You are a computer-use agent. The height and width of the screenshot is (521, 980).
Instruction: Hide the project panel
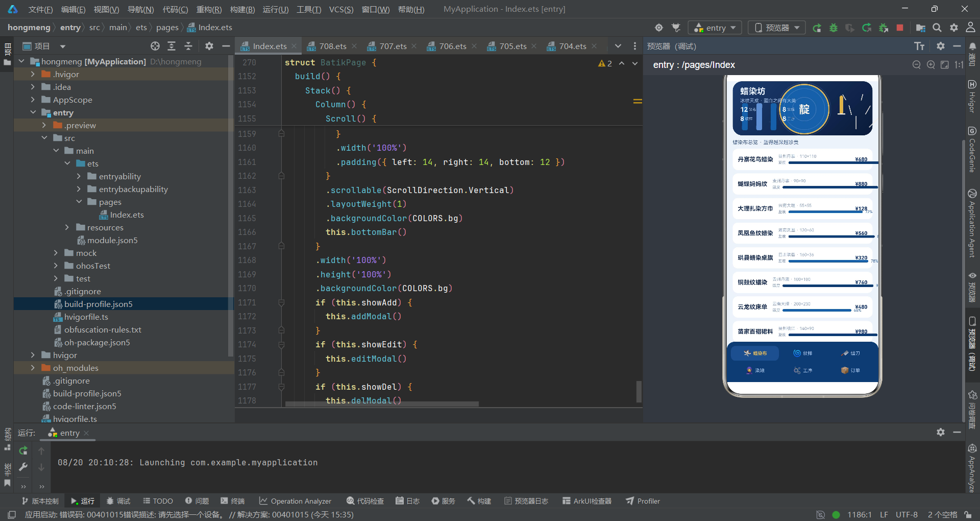pos(226,46)
